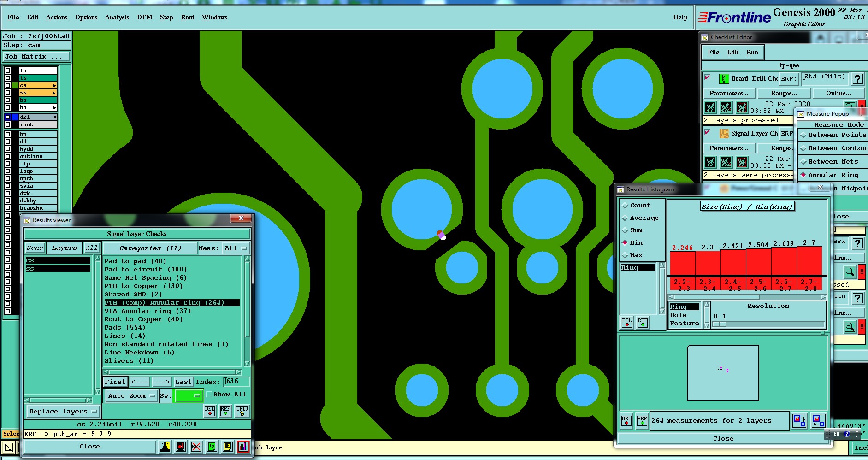Screen dimensions: 868x460
Task: Enable the Show All checkbox
Action: pyautogui.click(x=209, y=395)
